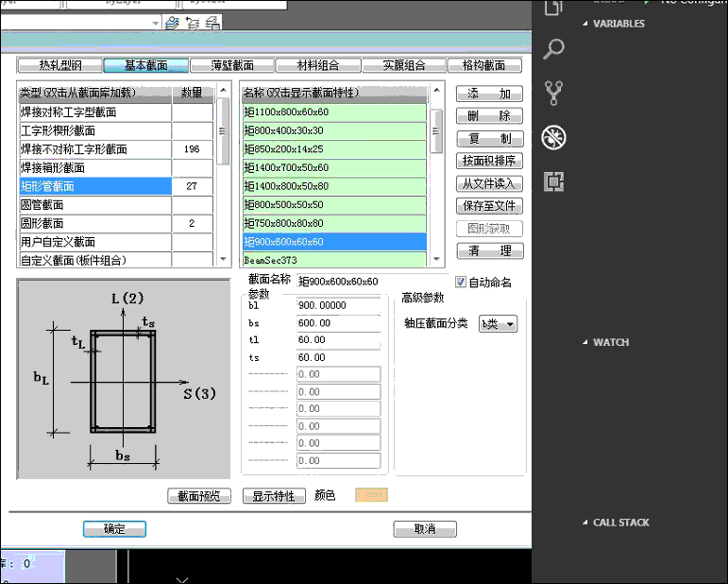Switch to the 实腹组合 tab

click(404, 65)
